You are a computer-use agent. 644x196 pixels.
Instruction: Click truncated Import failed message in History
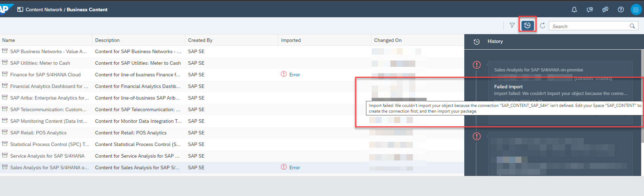561,93
